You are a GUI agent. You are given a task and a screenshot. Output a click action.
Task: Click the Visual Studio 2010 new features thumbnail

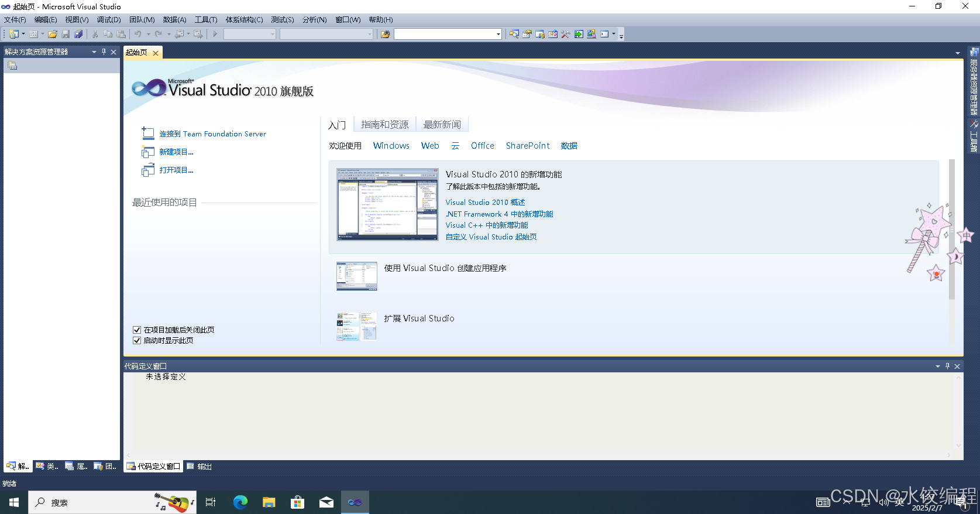pyautogui.click(x=387, y=204)
